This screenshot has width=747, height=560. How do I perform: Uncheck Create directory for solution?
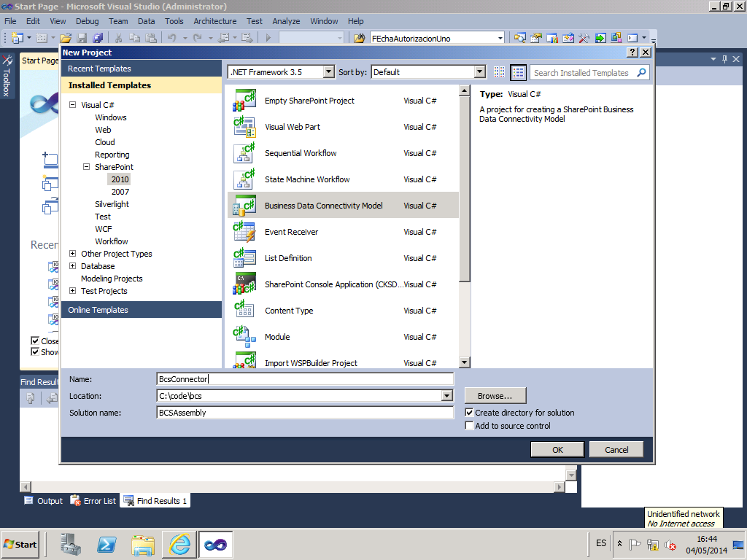click(470, 413)
